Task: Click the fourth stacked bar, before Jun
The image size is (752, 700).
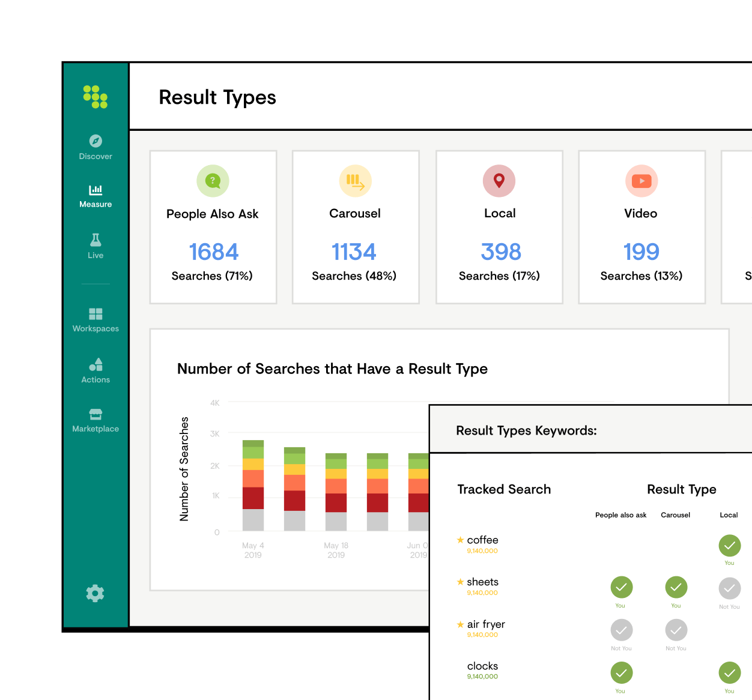Action: 377,492
